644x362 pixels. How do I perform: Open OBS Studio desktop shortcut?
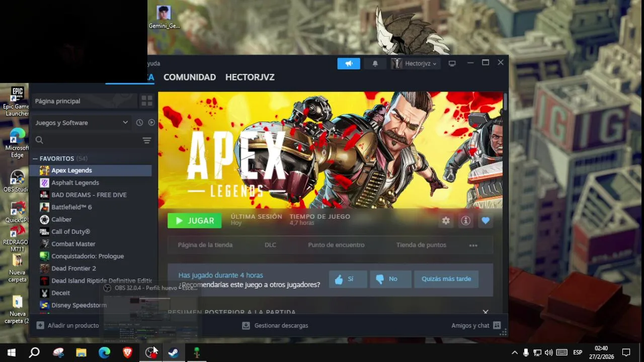17,181
